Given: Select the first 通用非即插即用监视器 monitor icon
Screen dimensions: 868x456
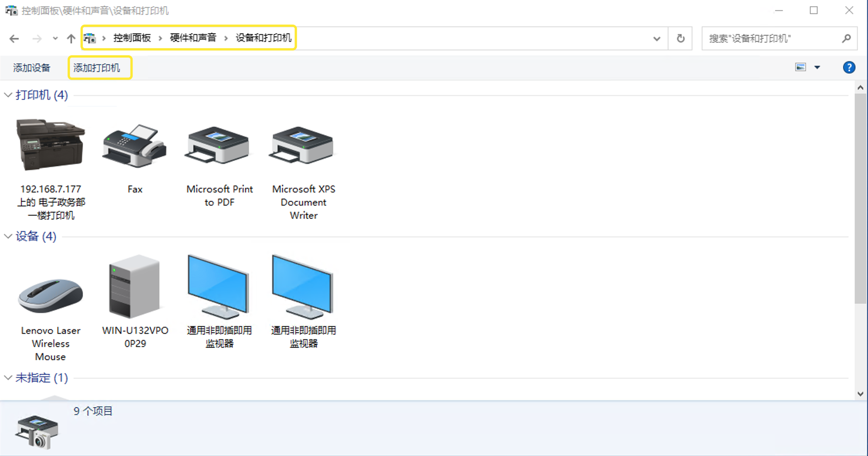Looking at the screenshot, I should pyautogui.click(x=219, y=287).
